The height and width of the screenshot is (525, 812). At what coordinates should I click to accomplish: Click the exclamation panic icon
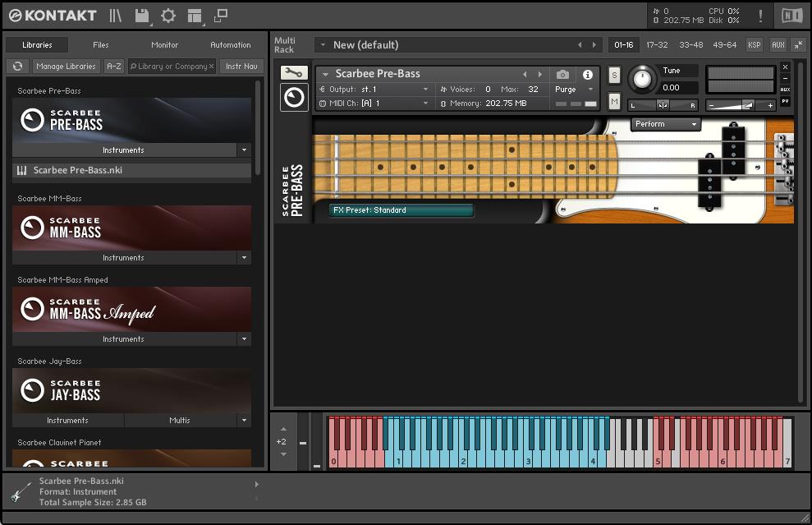pyautogui.click(x=760, y=16)
